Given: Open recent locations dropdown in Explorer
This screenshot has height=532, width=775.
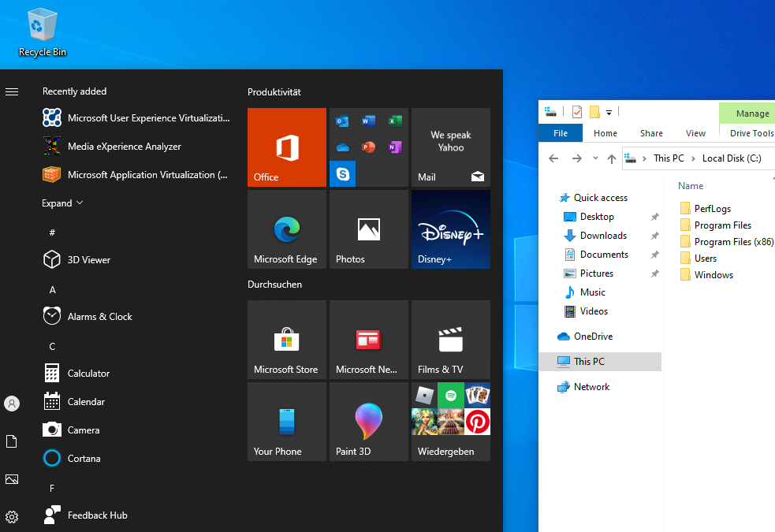Looking at the screenshot, I should [x=595, y=158].
